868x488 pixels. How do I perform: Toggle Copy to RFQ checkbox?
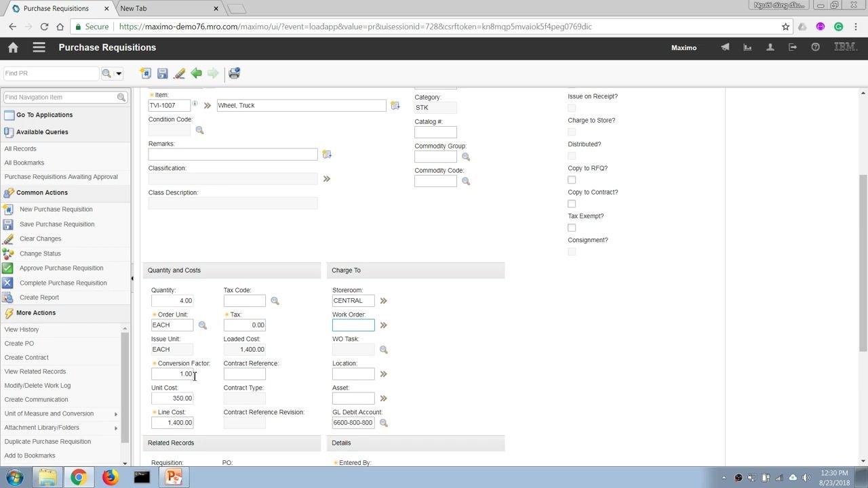[572, 180]
